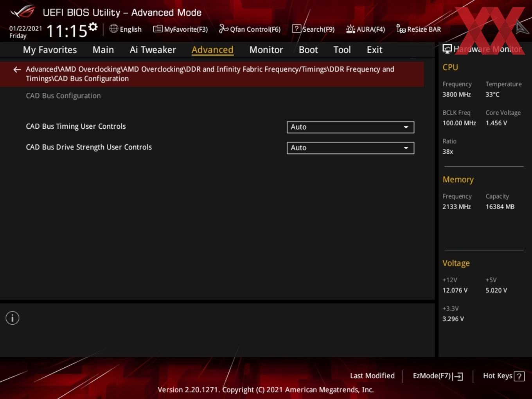532x399 pixels.
Task: Click CPU temperature value 33°C
Action: pyautogui.click(x=492, y=94)
